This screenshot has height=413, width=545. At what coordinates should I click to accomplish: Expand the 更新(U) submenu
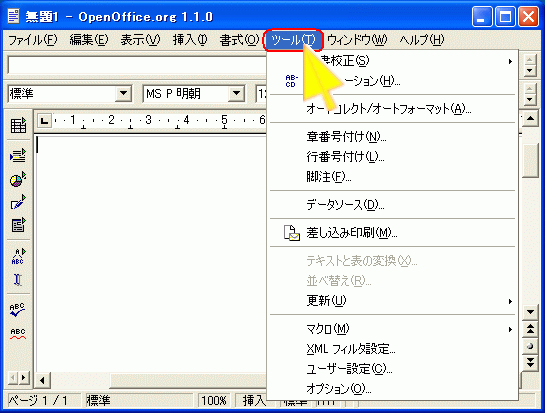pyautogui.click(x=392, y=300)
